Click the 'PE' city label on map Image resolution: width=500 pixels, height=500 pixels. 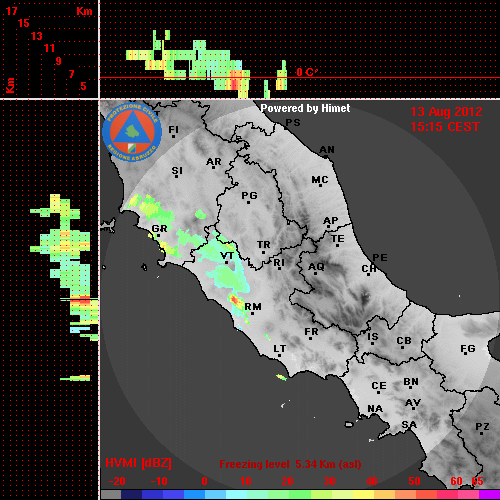(380, 257)
